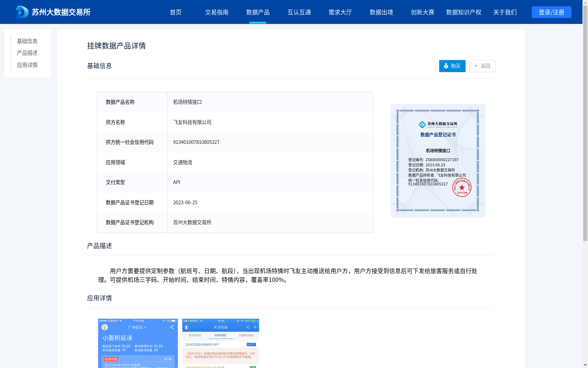The image size is (588, 368).
Task: Click the 应用详情 section heading in main content
Action: [100, 298]
